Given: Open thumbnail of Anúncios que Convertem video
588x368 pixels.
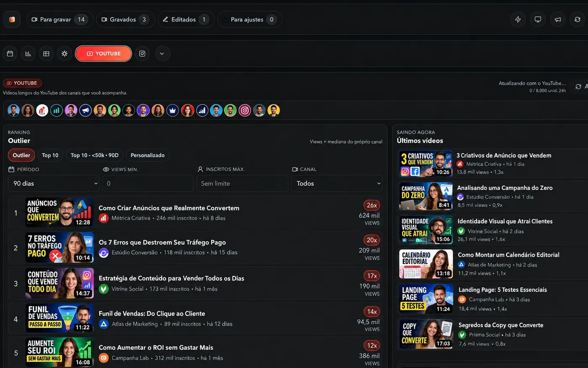Looking at the screenshot, I should point(60,212).
